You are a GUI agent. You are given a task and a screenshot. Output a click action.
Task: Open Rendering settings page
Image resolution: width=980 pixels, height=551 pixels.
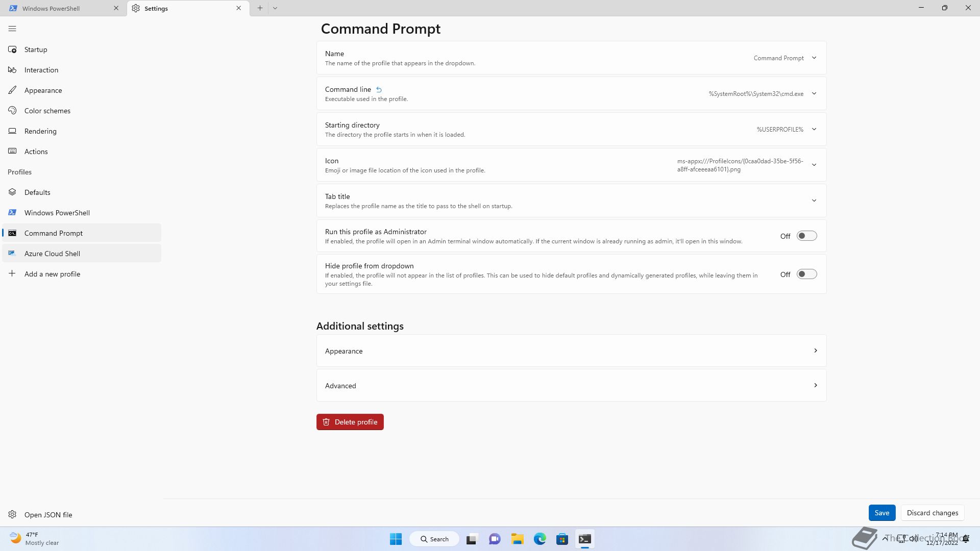tap(82, 131)
